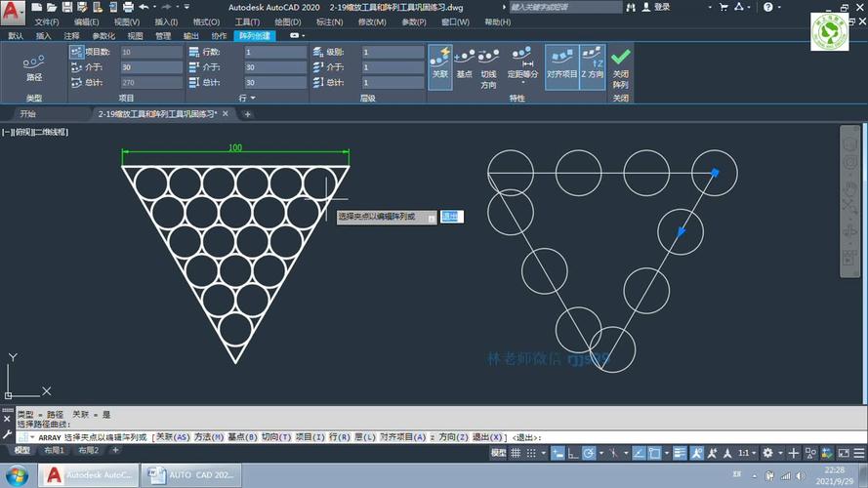Click the 登录 sign in button
The image size is (868, 488).
662,7
